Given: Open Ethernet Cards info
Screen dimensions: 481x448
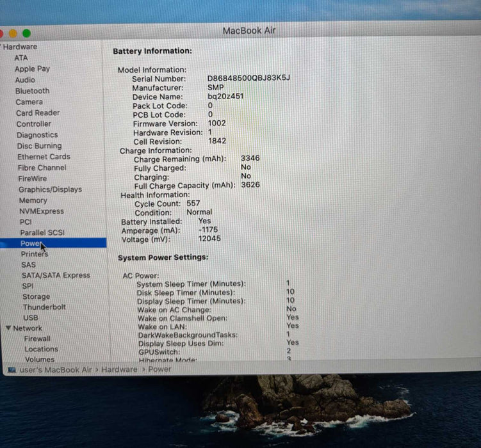Looking at the screenshot, I should tap(44, 157).
